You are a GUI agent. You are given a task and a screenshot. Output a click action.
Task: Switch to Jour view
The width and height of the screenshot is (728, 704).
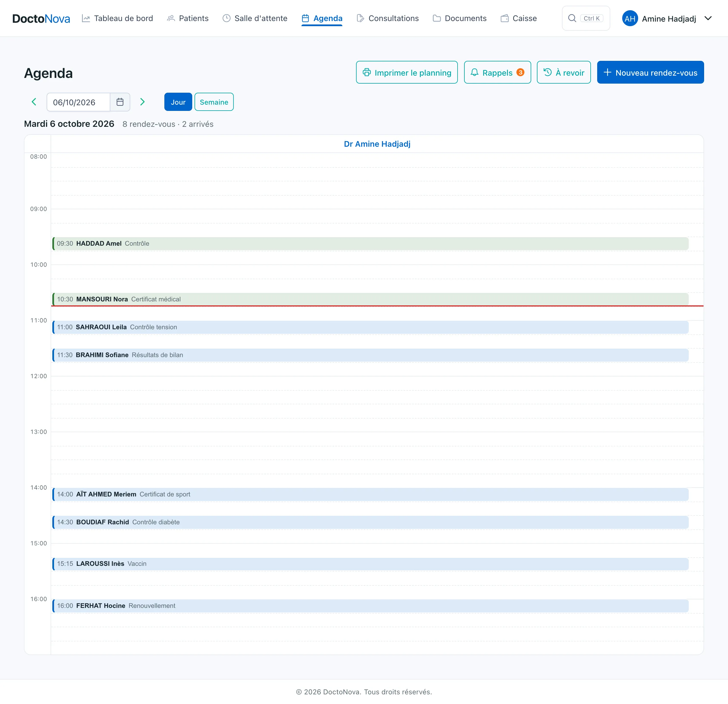pyautogui.click(x=178, y=102)
